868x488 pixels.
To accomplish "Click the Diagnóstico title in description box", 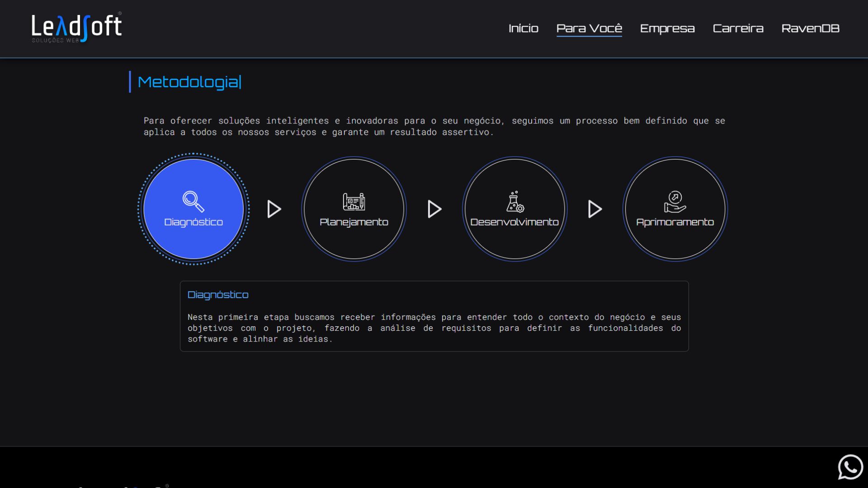I will click(218, 295).
